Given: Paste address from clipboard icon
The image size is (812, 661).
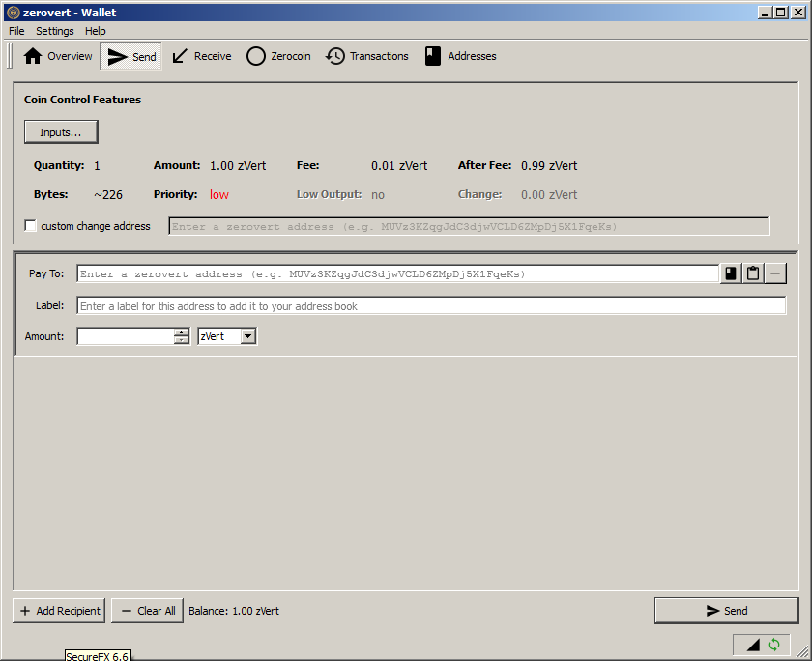Looking at the screenshot, I should (x=753, y=273).
